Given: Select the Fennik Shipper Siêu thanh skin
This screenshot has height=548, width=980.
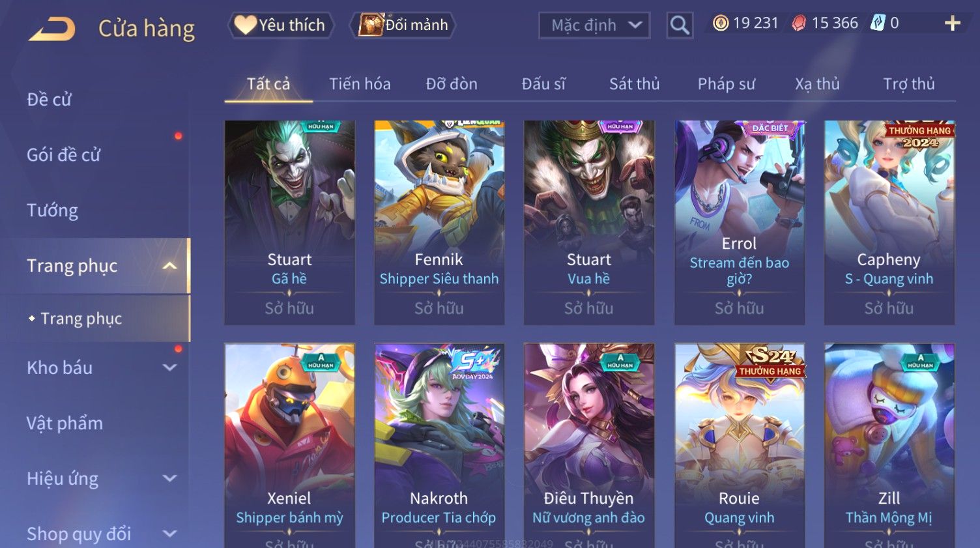Looking at the screenshot, I should coord(439,222).
